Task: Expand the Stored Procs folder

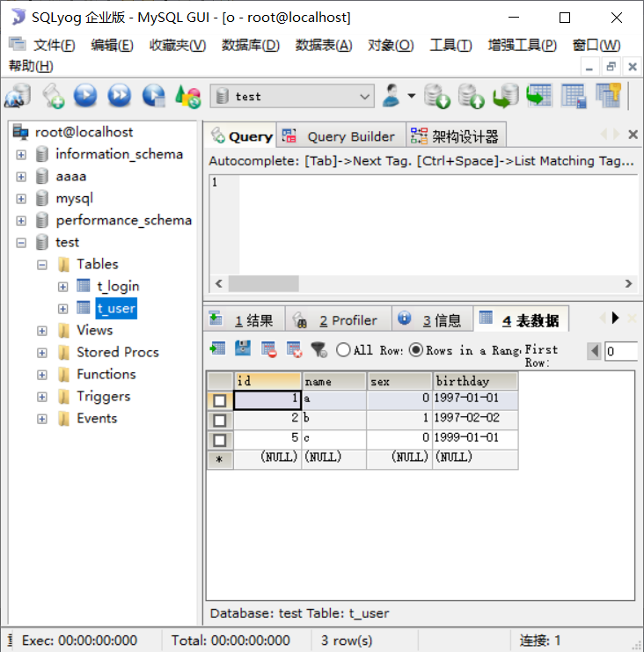Action: [42, 353]
